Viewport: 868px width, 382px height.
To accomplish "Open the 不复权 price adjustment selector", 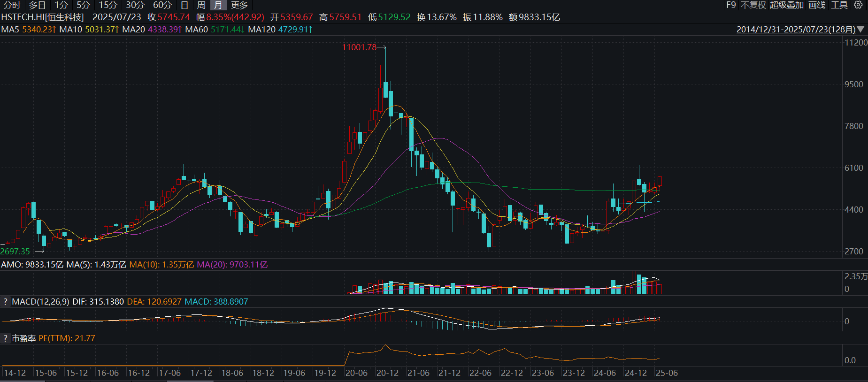I will coord(753,5).
